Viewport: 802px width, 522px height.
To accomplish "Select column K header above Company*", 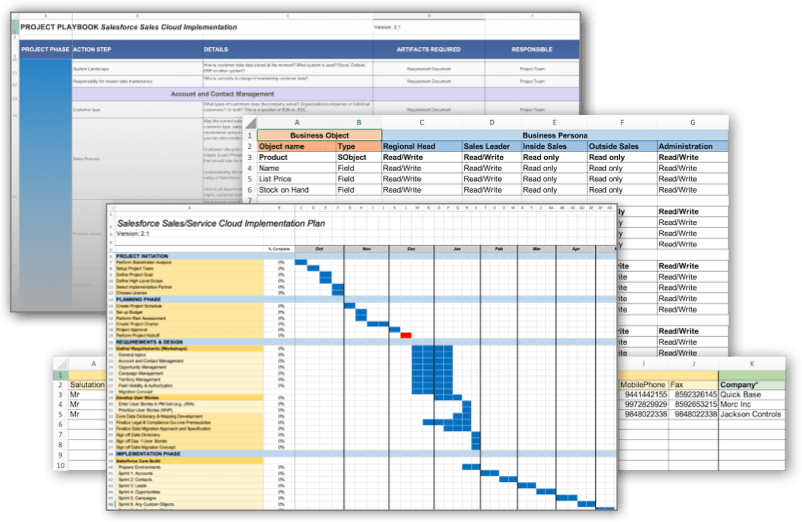I will 752,364.
